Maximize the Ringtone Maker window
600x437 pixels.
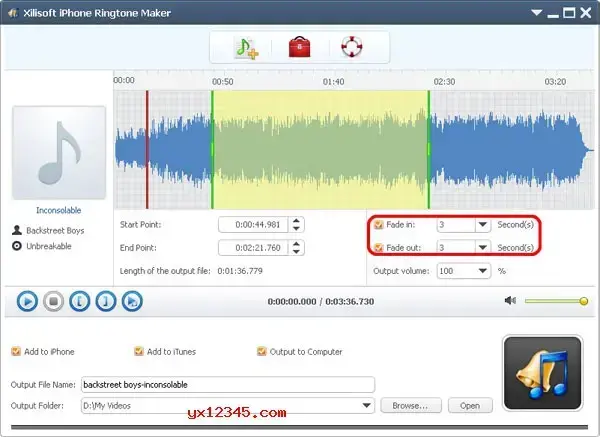click(x=569, y=13)
